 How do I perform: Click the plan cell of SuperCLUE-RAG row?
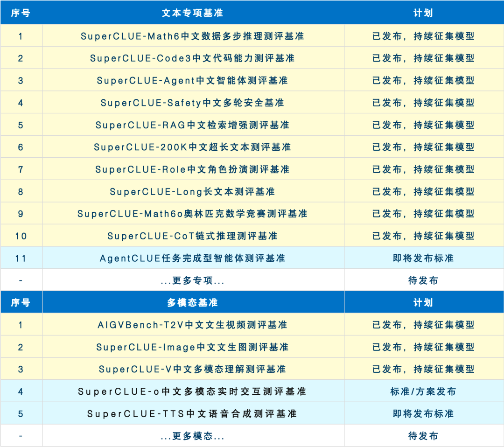coord(423,125)
